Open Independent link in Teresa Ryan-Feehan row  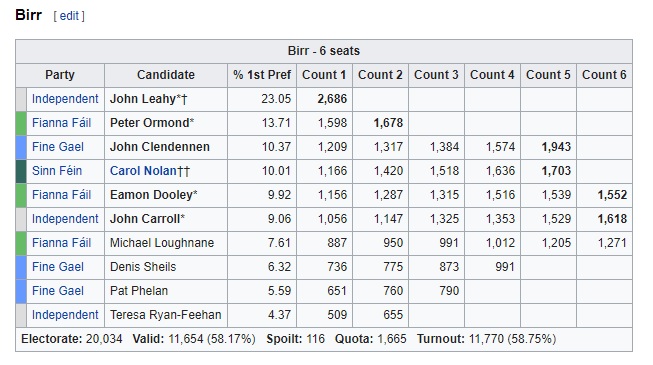pyautogui.click(x=65, y=315)
